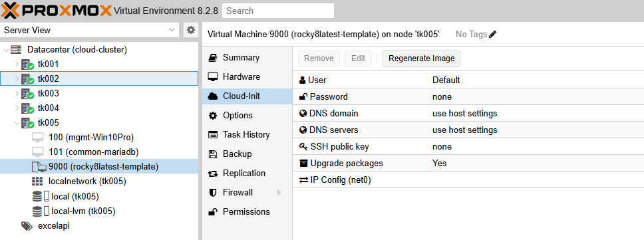Expand the tk002 node
Image resolution: width=644 pixels, height=240 pixels.
point(17,79)
